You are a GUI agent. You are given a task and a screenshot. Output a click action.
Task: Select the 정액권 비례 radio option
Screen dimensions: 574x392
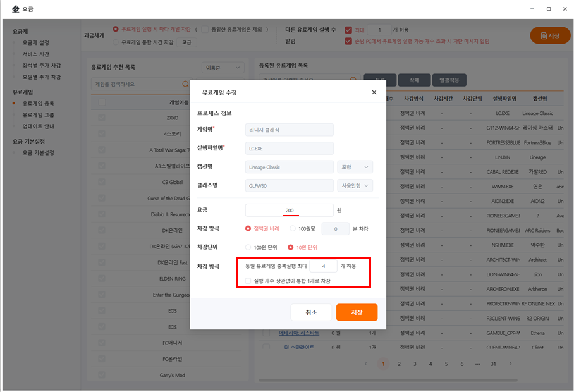click(x=248, y=228)
